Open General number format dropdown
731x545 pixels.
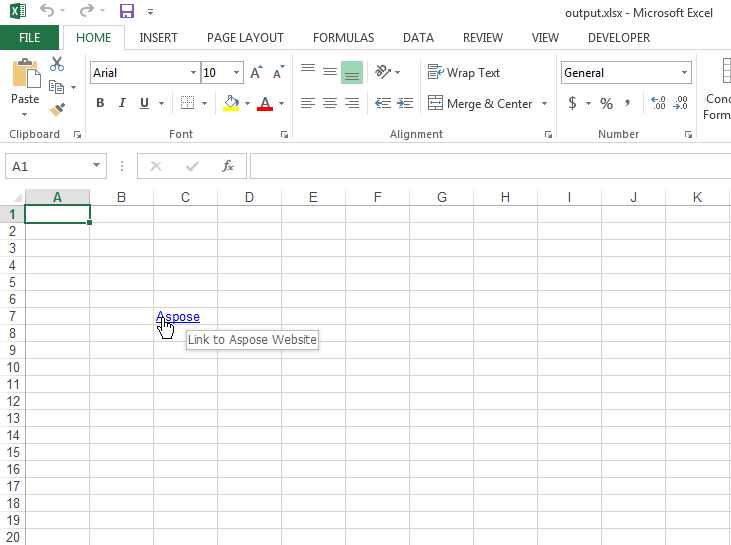pyautogui.click(x=684, y=73)
